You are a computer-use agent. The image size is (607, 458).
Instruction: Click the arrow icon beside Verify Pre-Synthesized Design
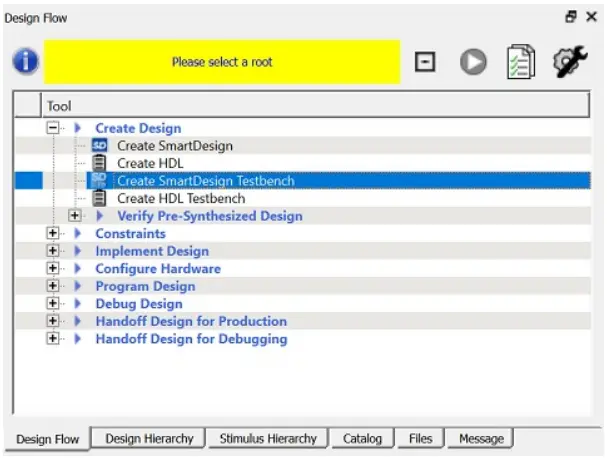99,216
